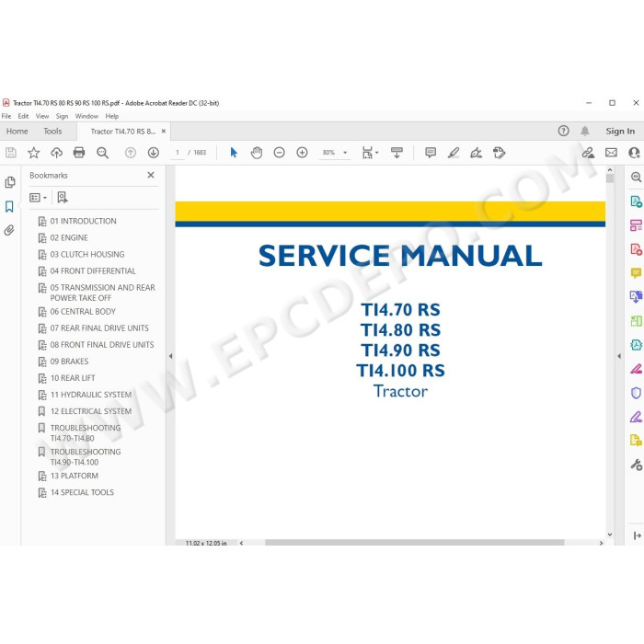Jump to the 09 BRAKES bookmark

click(69, 362)
